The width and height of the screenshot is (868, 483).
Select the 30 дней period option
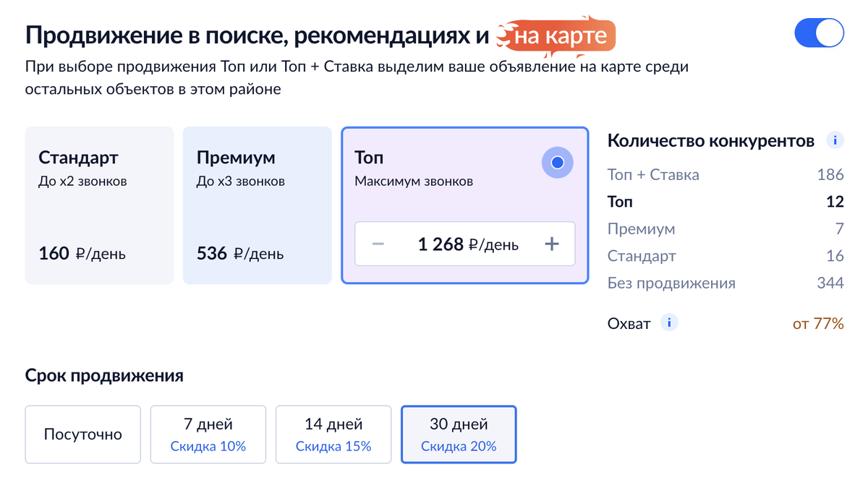(x=459, y=435)
